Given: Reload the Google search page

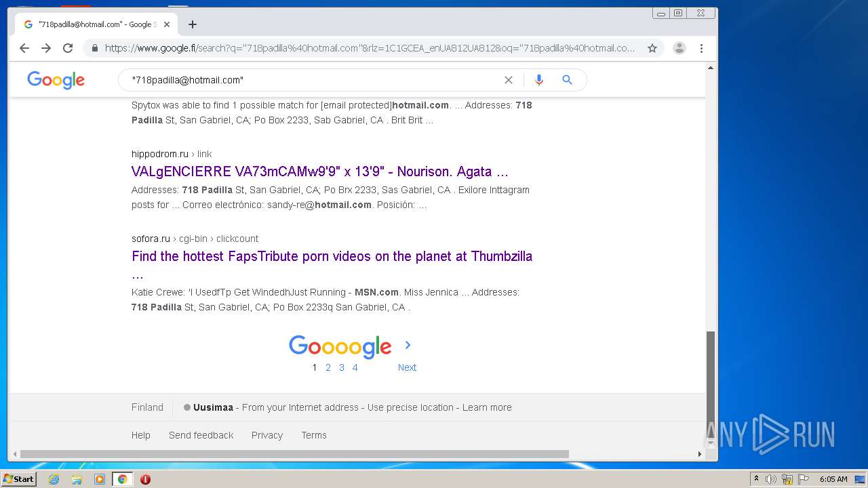Looking at the screenshot, I should pyautogui.click(x=68, y=48).
